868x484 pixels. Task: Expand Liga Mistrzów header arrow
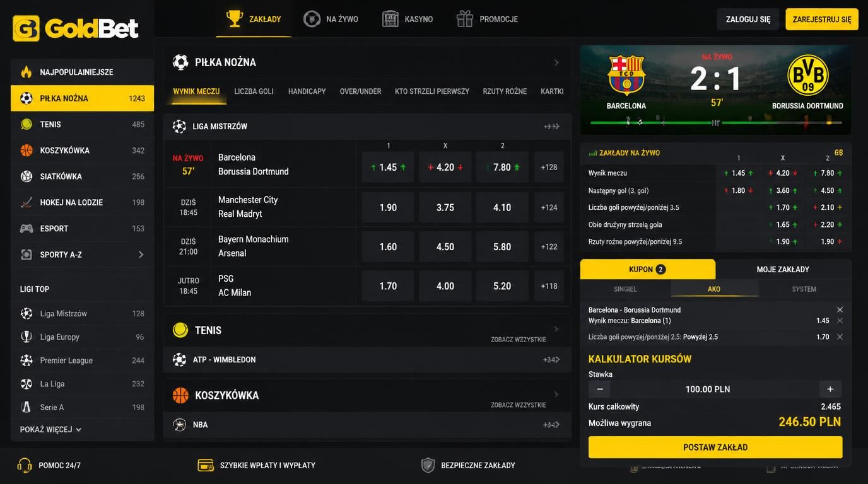(x=552, y=127)
